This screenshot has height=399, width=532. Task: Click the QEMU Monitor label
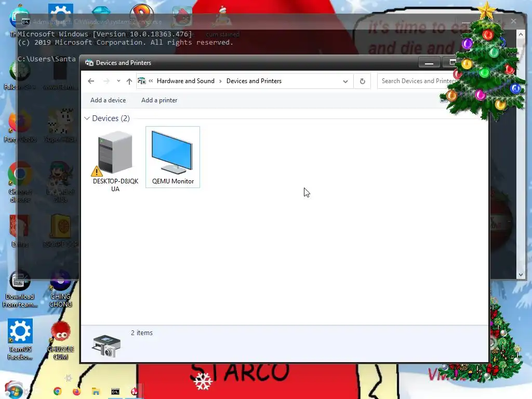(x=173, y=181)
